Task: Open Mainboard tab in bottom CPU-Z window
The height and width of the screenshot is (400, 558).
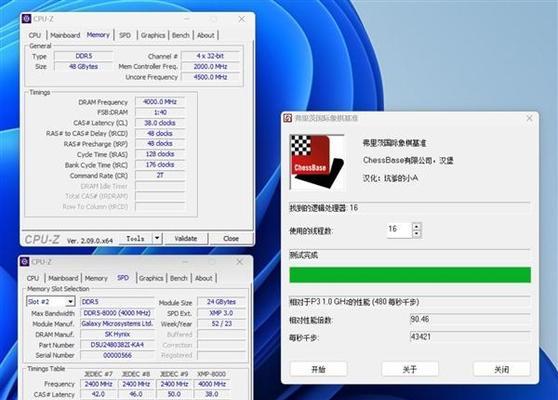Action: pos(63,278)
